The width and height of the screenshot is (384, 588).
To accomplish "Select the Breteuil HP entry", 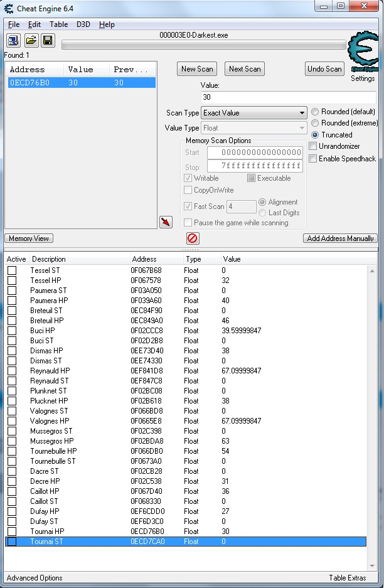I will point(186,321).
